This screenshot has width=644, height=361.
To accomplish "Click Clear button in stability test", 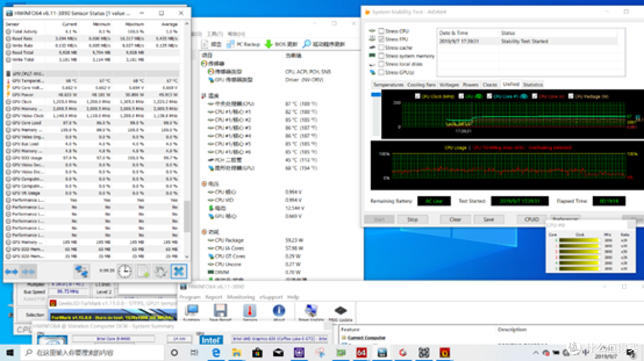I will pyautogui.click(x=456, y=219).
